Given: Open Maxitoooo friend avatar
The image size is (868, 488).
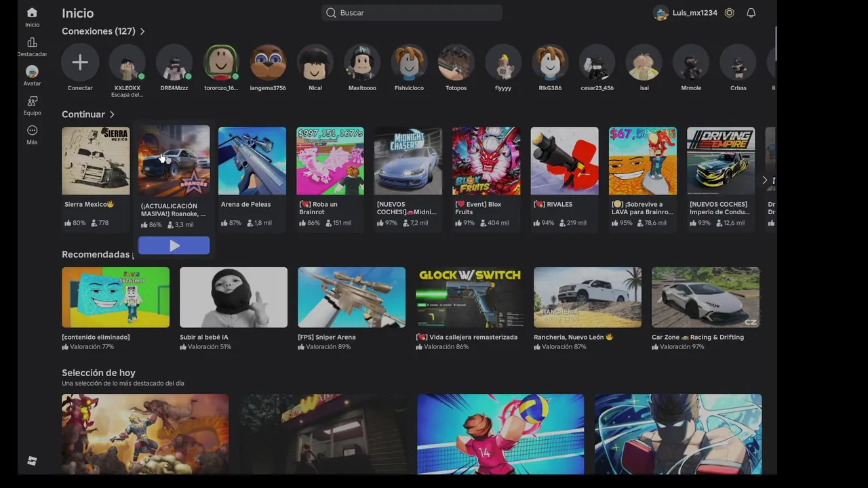Looking at the screenshot, I should point(362,62).
